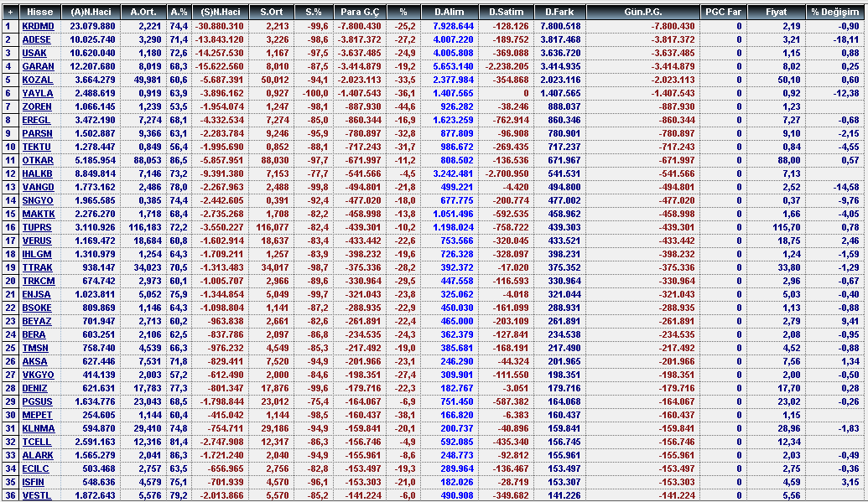Select the row number cell beside VESTL
The image size is (868, 502).
point(10,496)
